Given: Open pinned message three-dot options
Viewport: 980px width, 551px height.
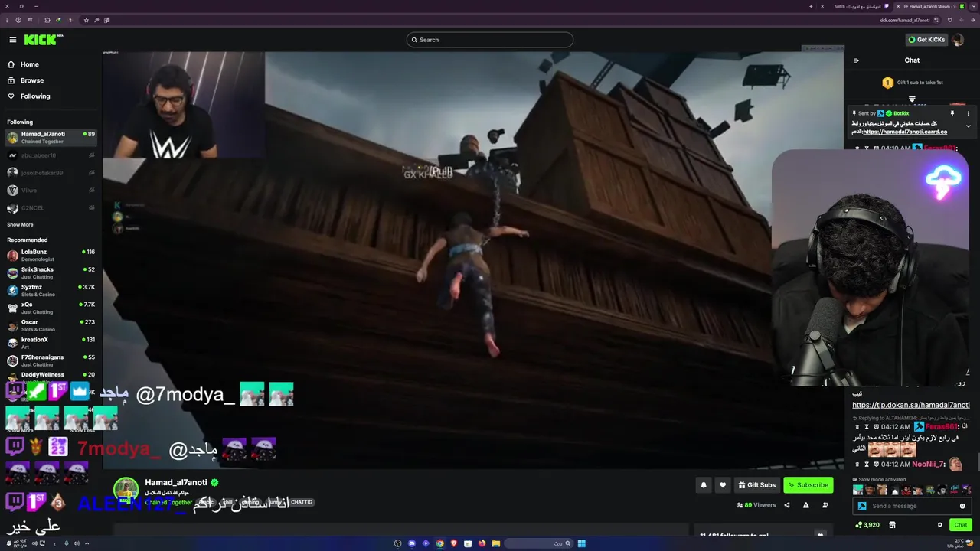Looking at the screenshot, I should [x=968, y=113].
